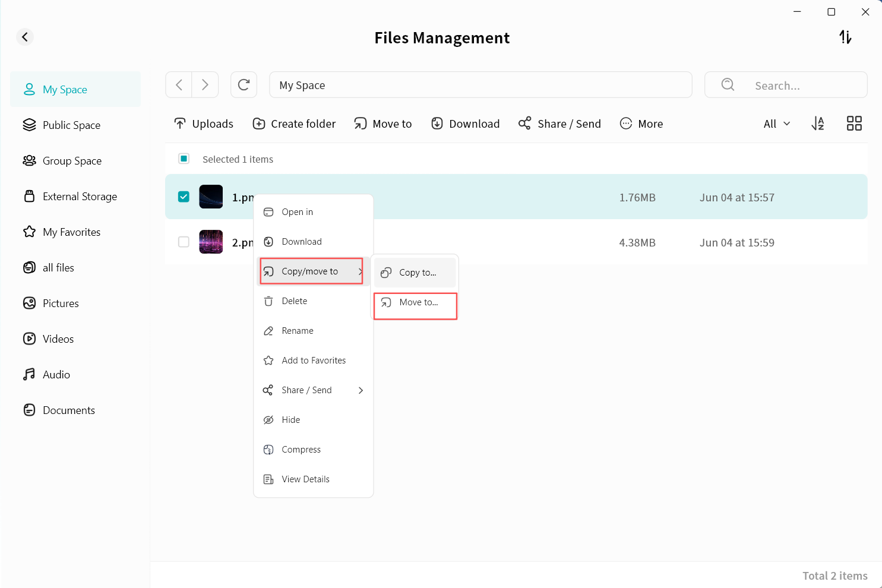Click the Create folder button

(294, 124)
